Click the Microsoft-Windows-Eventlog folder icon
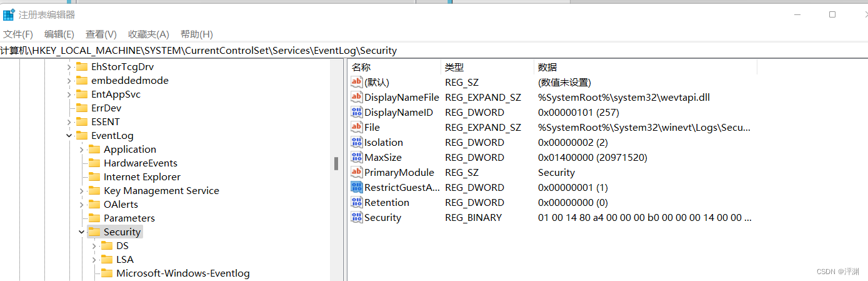The height and width of the screenshot is (281, 868). [x=107, y=273]
